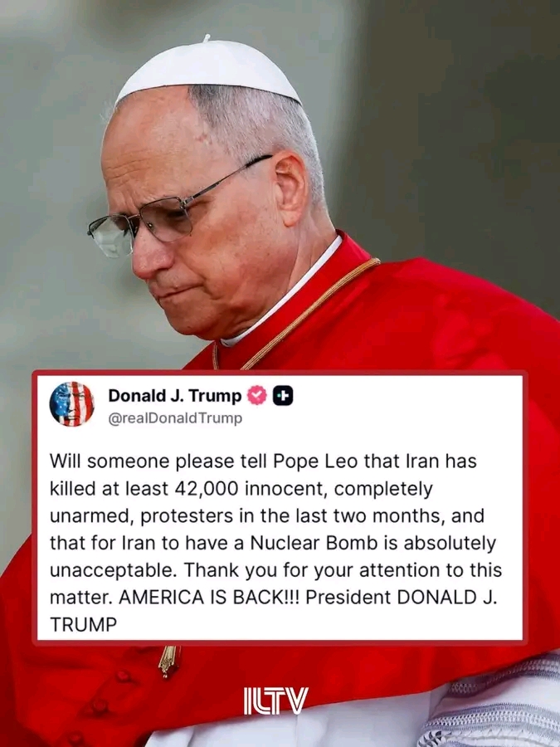Viewport: 560px width, 747px height.
Task: Click the American flag profile avatar
Action: click(71, 404)
